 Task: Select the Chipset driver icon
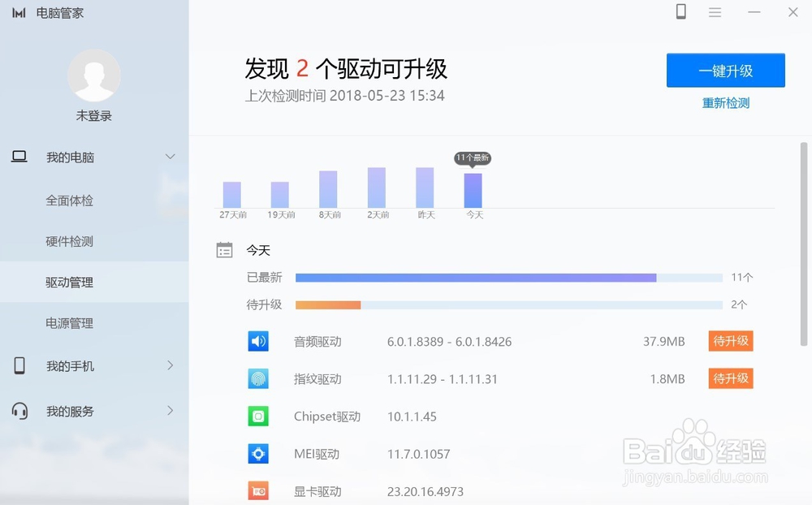[258, 416]
